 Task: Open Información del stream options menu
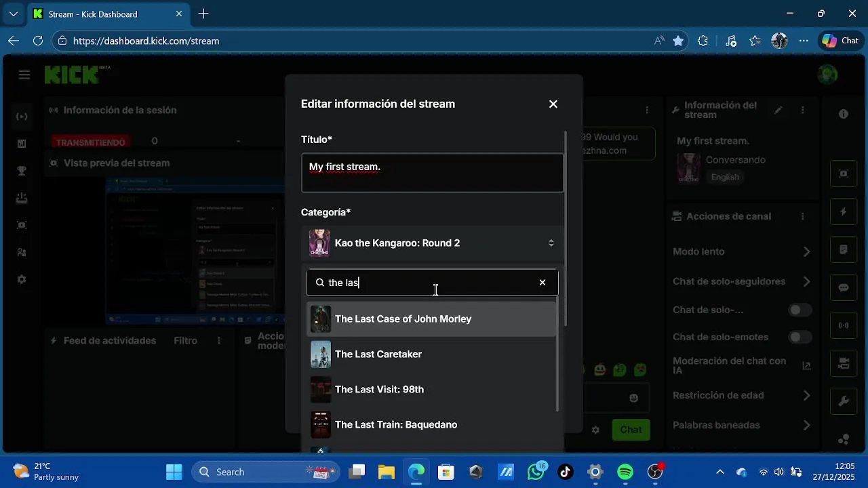[x=803, y=110]
